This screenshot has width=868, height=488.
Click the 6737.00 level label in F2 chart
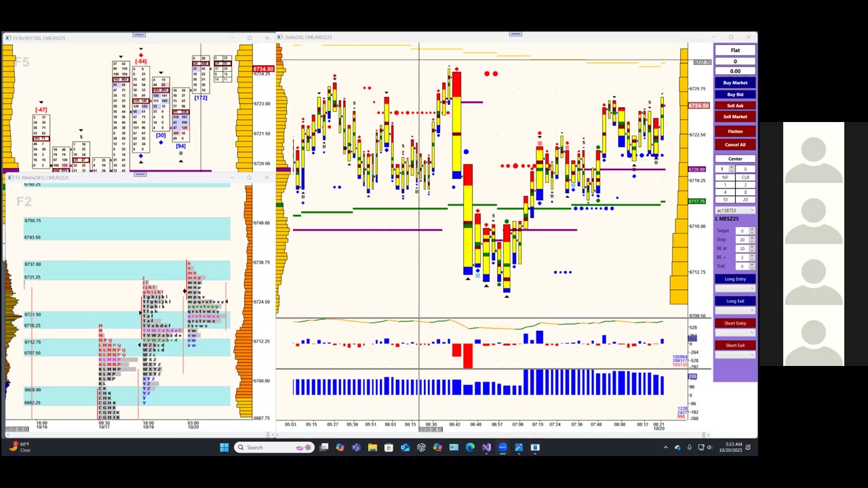click(33, 264)
